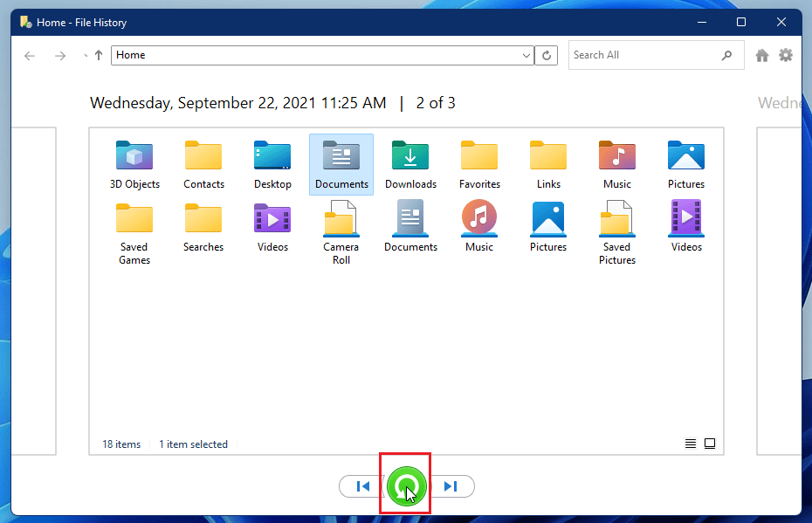Screen dimensions: 812x523
Task: Click the backup date heading text
Action: pyautogui.click(x=237, y=102)
